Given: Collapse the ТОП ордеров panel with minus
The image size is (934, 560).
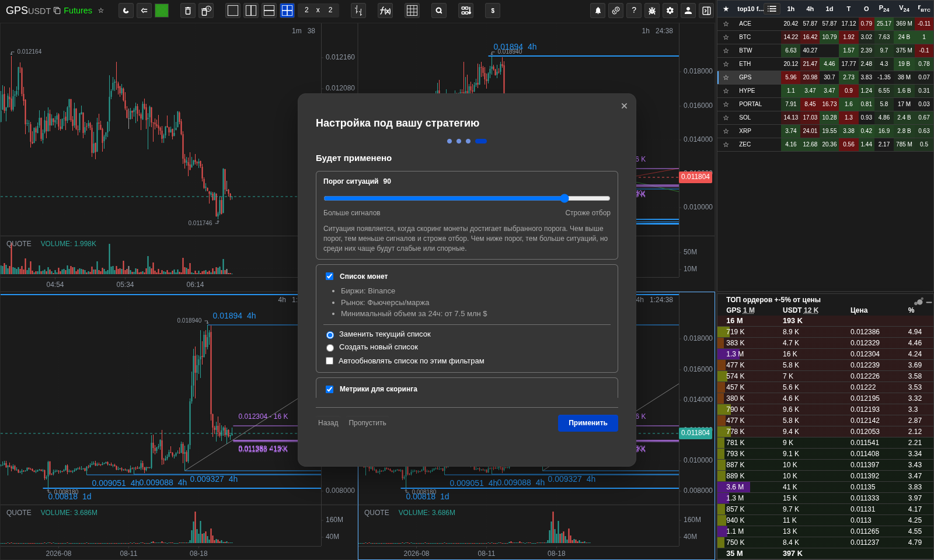Looking at the screenshot, I should 929,302.
